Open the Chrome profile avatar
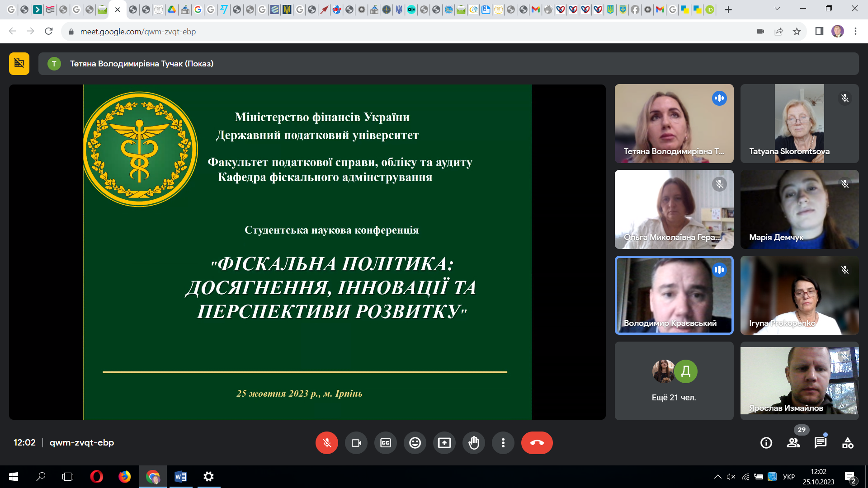Image resolution: width=868 pixels, height=488 pixels. [x=837, y=31]
